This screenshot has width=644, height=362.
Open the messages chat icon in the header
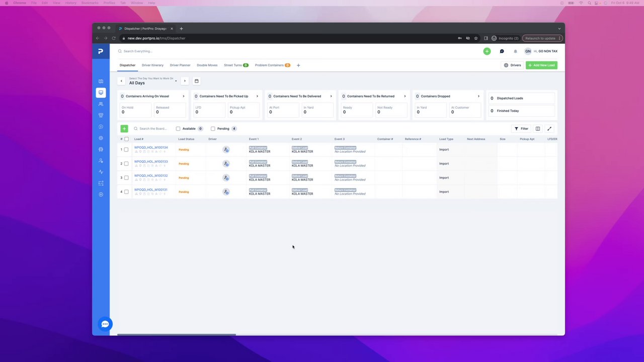(502, 51)
